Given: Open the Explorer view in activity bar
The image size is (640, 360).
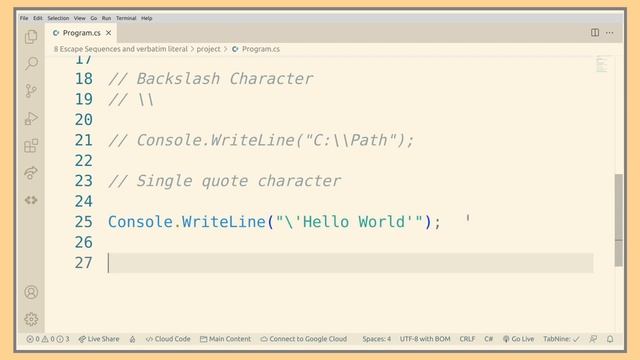Looking at the screenshot, I should tap(31, 37).
